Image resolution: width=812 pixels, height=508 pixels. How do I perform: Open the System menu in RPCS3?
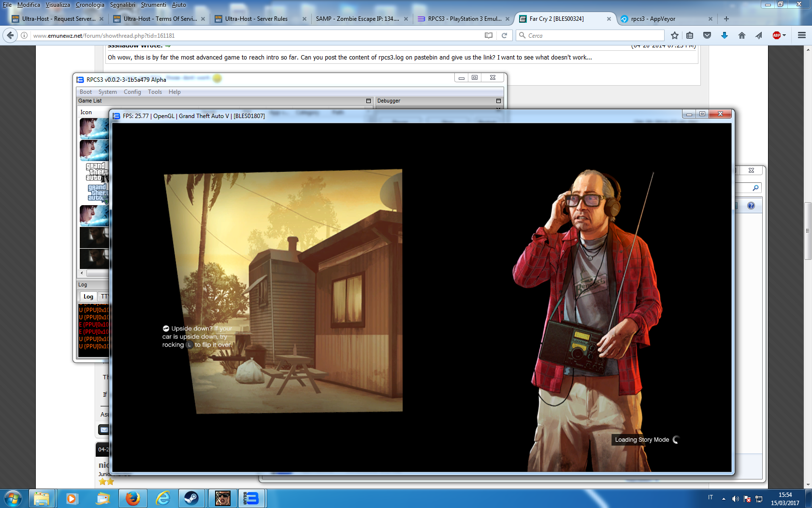tap(107, 92)
